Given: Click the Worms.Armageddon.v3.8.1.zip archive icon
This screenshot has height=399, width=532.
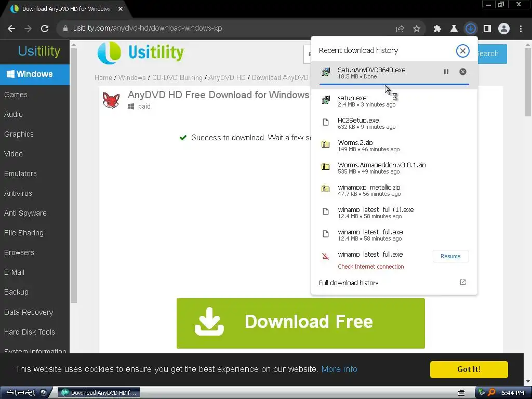Looking at the screenshot, I should (326, 167).
